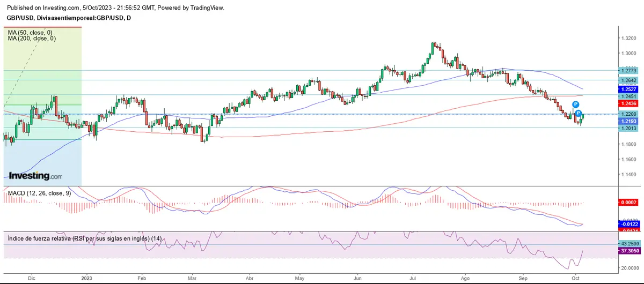The width and height of the screenshot is (644, 284).
Task: Click the 1.2642 price level label
Action: pos(627,80)
